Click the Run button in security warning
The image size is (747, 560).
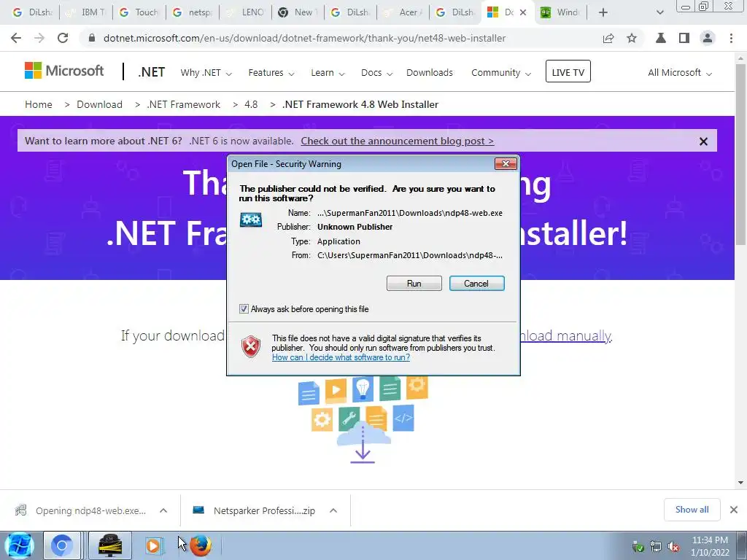[414, 284]
